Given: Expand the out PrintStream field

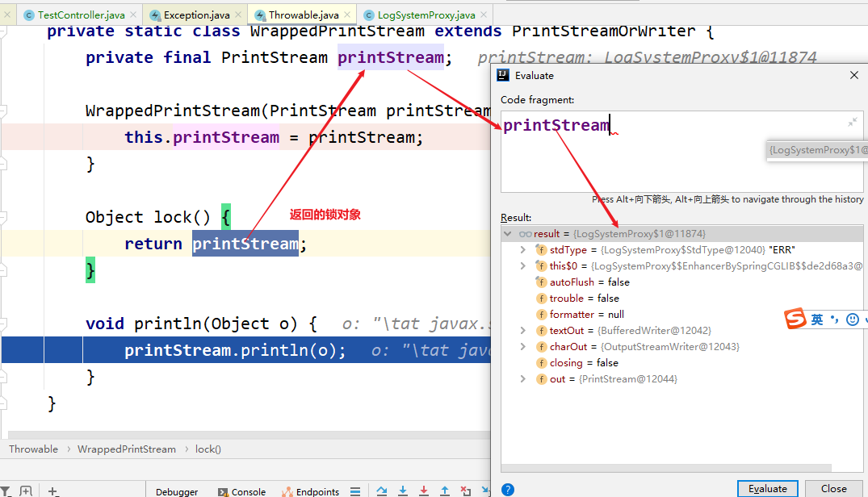Looking at the screenshot, I should tap(522, 378).
